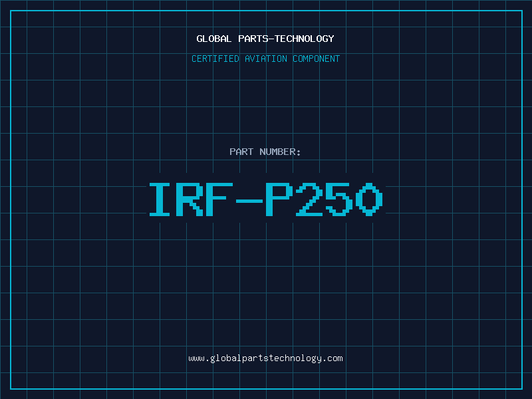Select the word "COMPONENT" in the subtitle
Image resolution: width=532 pixels, height=399 pixels.
point(315,59)
